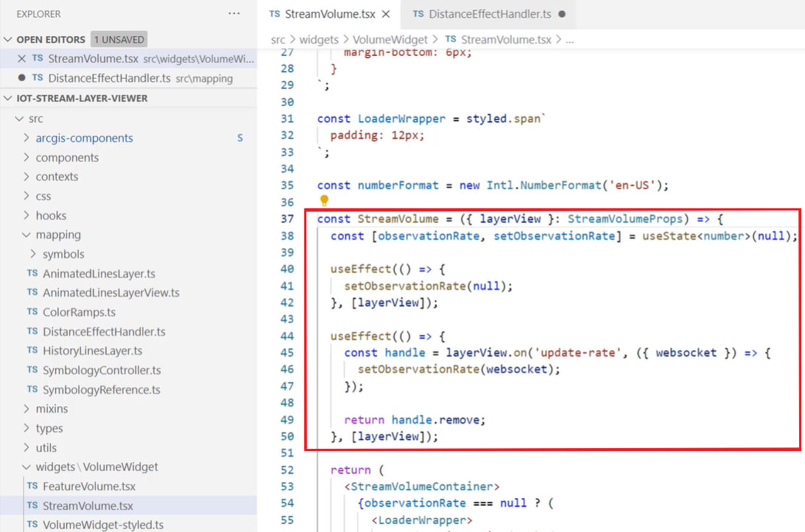Click the TS icon on the StreamVolume.tsx tab
805x532 pixels.
pyautogui.click(x=275, y=13)
